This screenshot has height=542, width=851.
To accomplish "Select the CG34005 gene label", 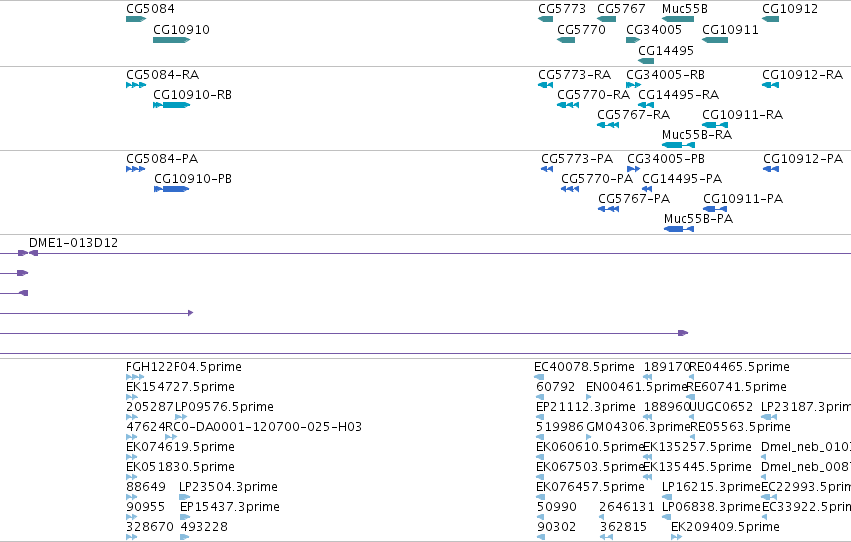I will click(653, 30).
